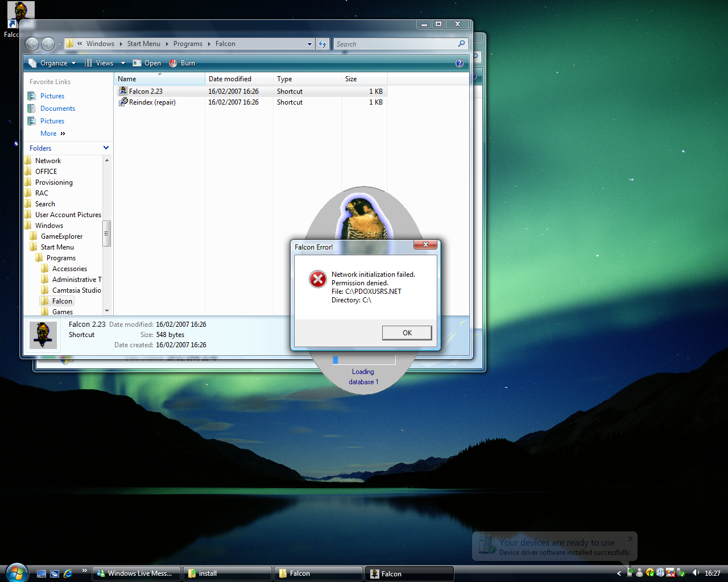Select the Camtasia Studio folder in tree
Screen dimensions: 728x582
76,290
